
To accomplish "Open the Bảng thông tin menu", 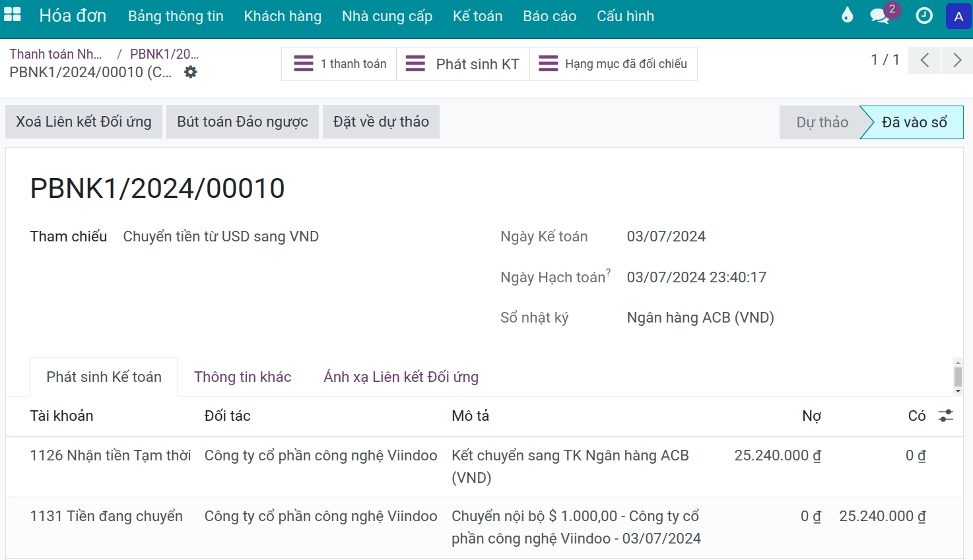I will [x=176, y=16].
